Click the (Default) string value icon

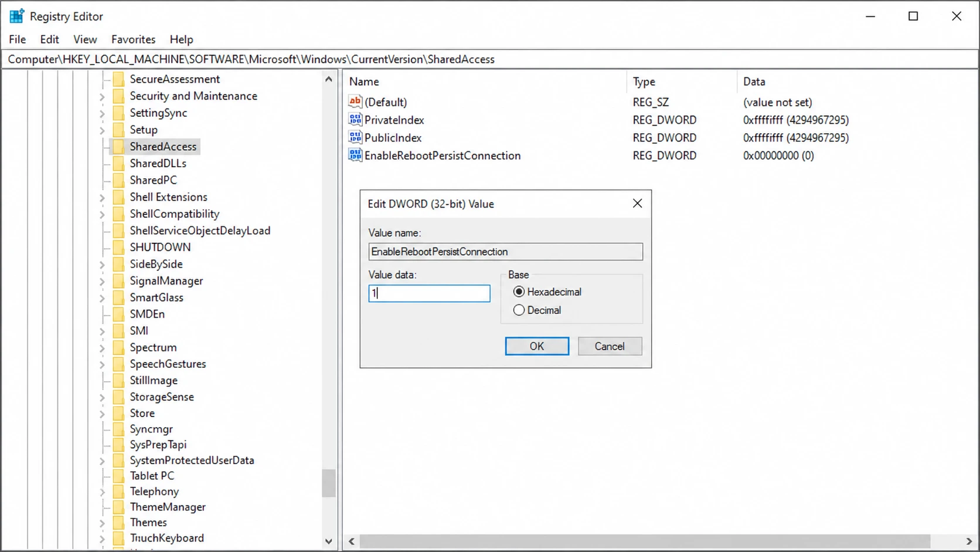point(355,101)
